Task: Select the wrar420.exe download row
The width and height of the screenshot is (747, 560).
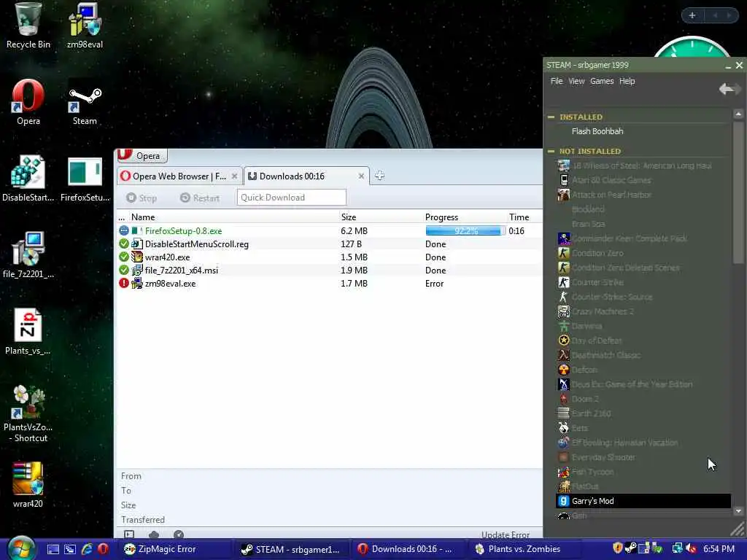Action: click(x=330, y=257)
